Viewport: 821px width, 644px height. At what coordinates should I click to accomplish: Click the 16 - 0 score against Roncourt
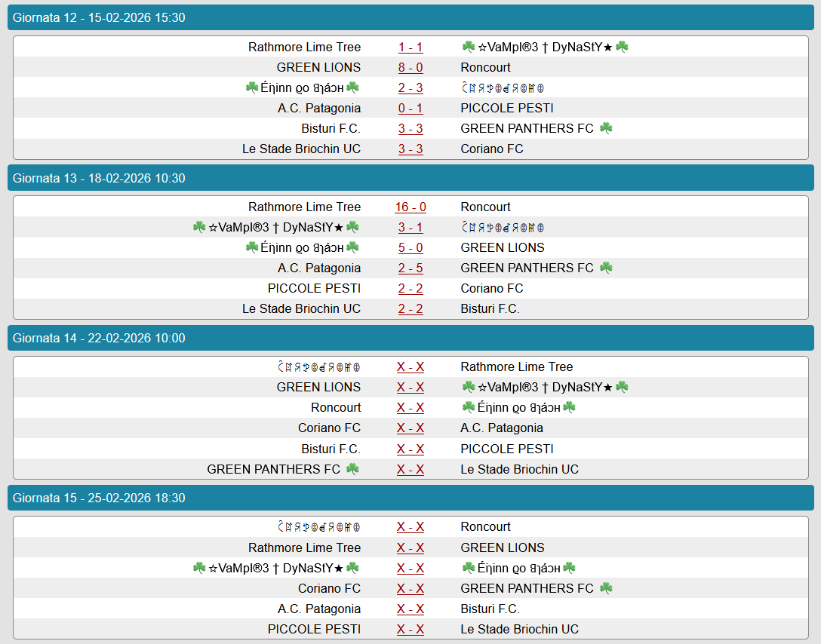point(410,207)
